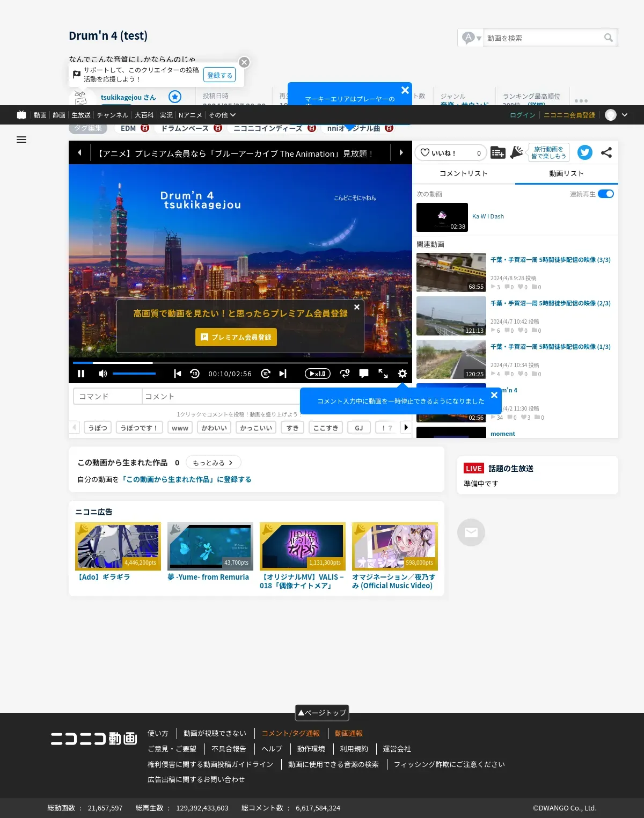Toggle repeat playback loop icon

coord(345,374)
